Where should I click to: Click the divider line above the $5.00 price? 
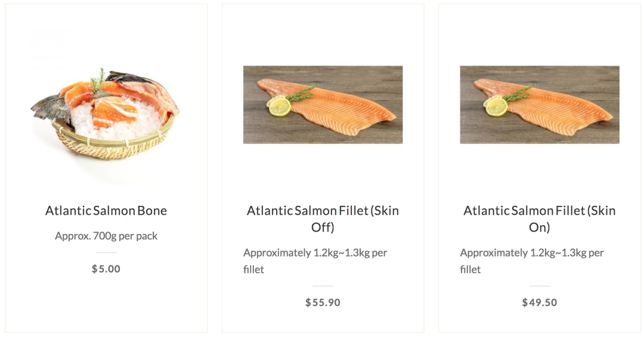106,252
